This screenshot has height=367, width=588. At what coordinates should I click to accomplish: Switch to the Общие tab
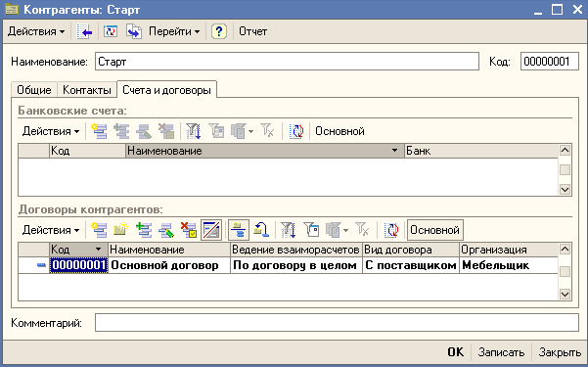pos(34,90)
